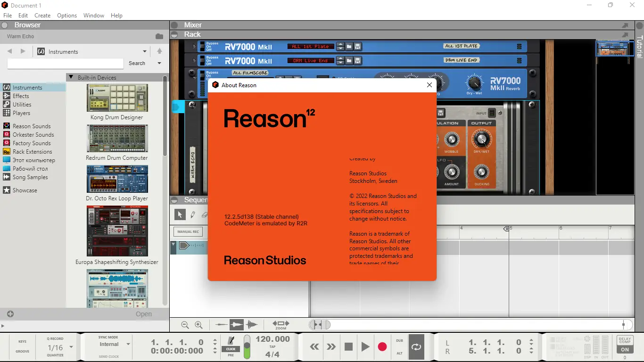Browse patches on the ALL 1st Plate RV7000
This screenshot has height=362, width=644.
coord(349,47)
